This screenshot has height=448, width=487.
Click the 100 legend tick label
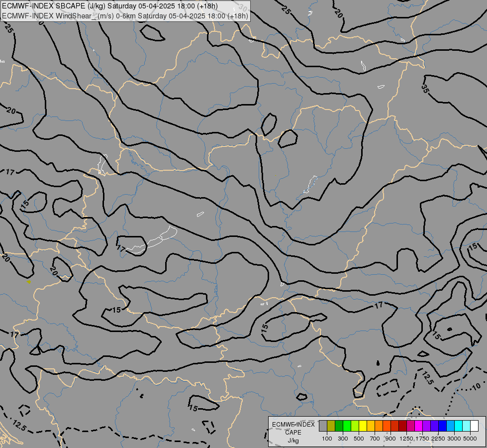tap(327, 439)
